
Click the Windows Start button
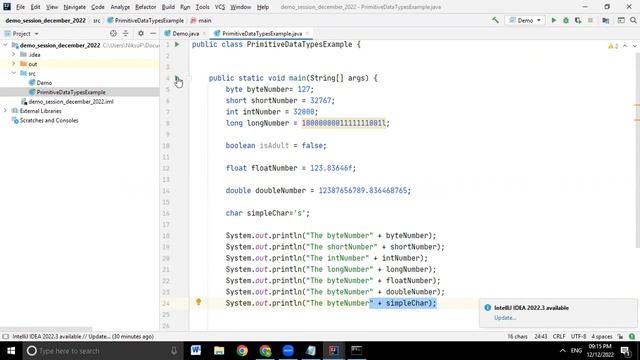pos(11,351)
